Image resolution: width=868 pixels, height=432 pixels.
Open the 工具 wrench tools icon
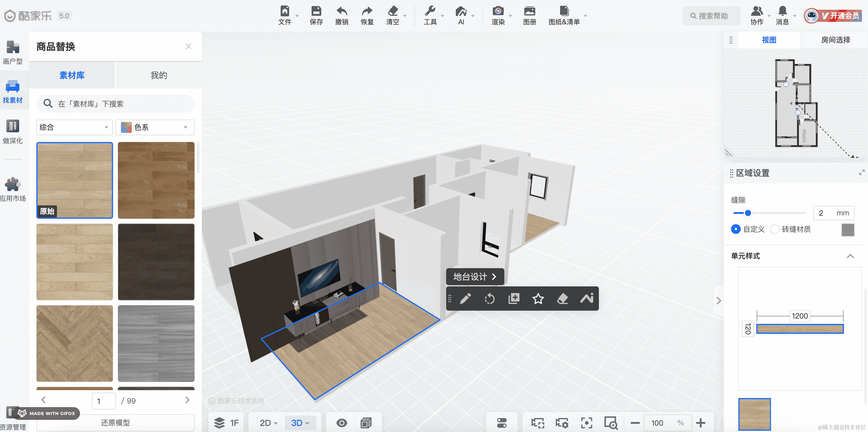(x=430, y=11)
